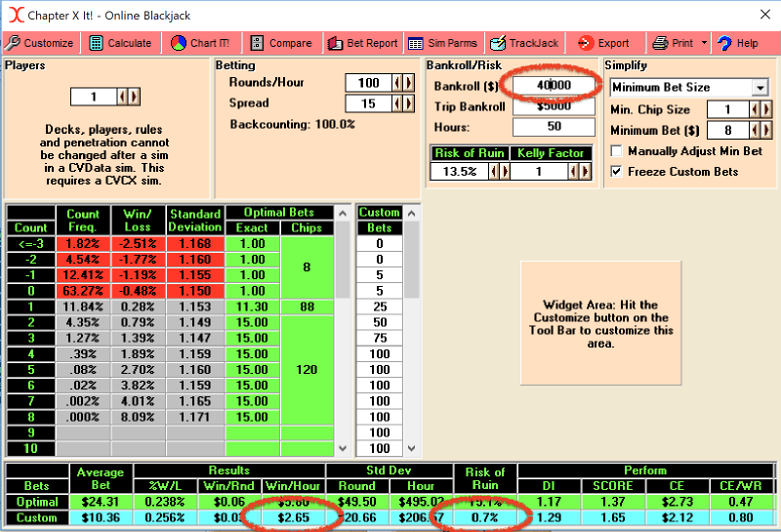Open the Customize wrench tool
Image resolution: width=781 pixels, height=532 pixels.
pos(13,43)
